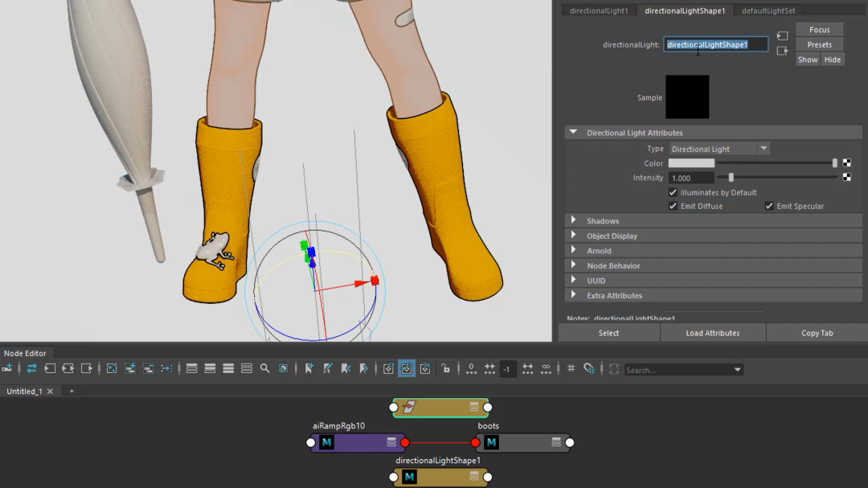Disable the Emit Specular checkbox
The width and height of the screenshot is (868, 488).
(769, 207)
